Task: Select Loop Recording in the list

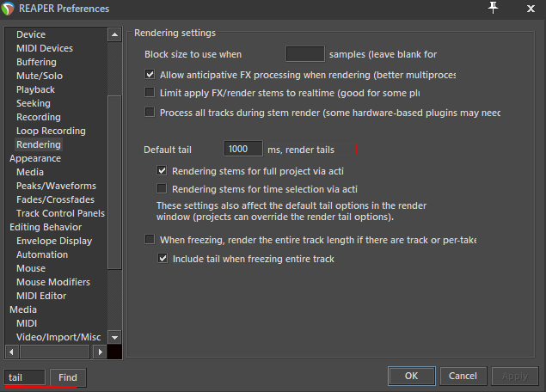Action: point(51,131)
